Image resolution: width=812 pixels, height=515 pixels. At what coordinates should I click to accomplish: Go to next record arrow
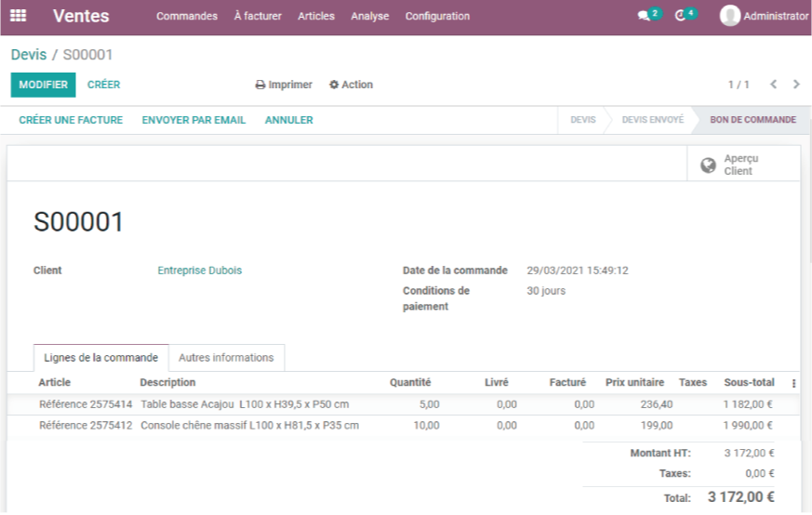796,84
